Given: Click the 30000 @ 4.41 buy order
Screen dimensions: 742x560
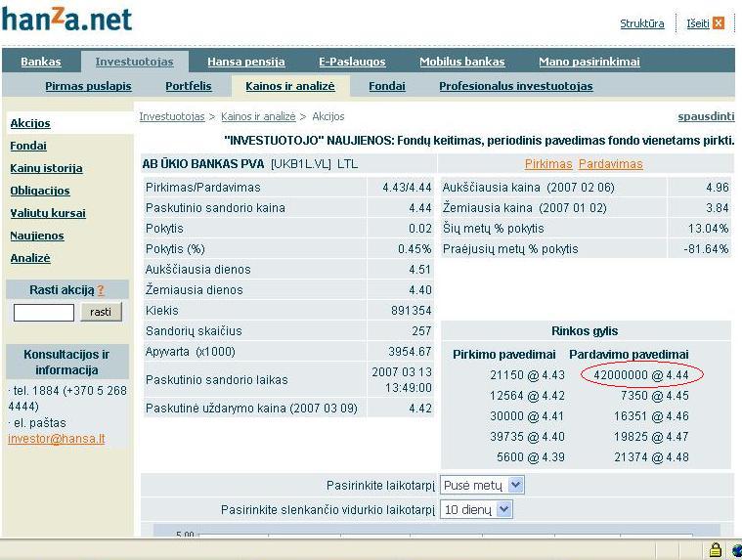Looking at the screenshot, I should [527, 416].
